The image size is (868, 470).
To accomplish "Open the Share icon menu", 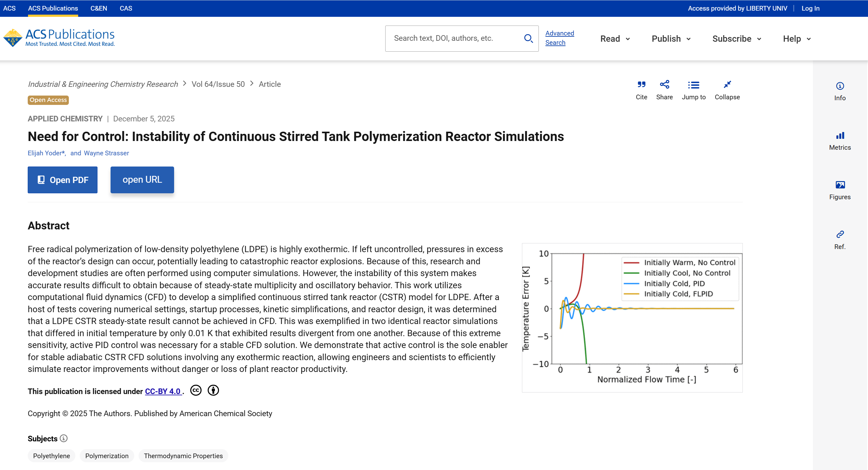I will coord(664,84).
